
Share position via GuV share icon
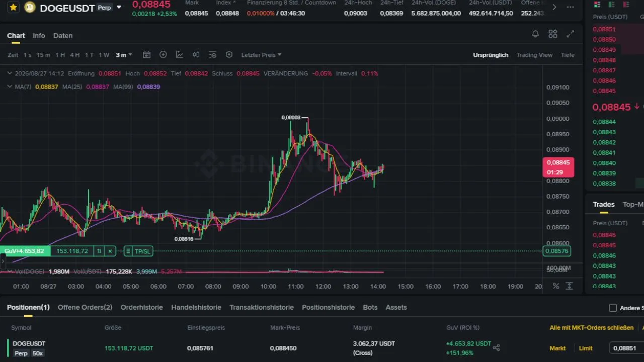[x=496, y=347]
